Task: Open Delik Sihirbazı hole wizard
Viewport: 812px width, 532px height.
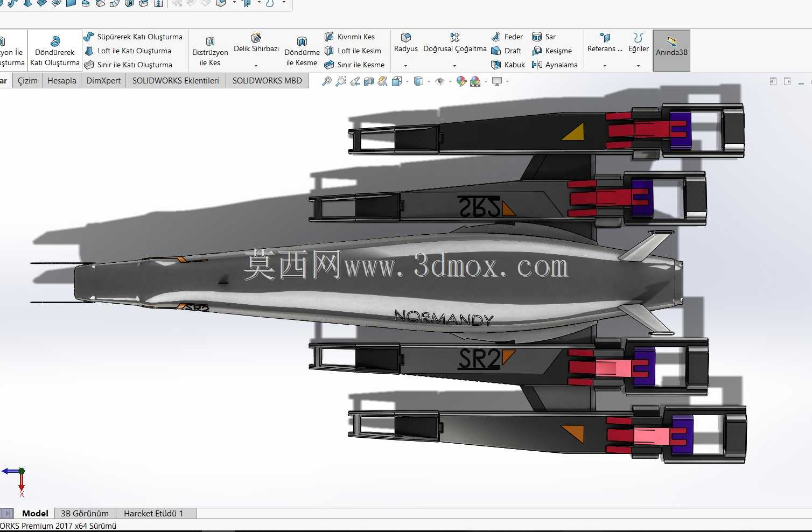Action: [x=256, y=43]
